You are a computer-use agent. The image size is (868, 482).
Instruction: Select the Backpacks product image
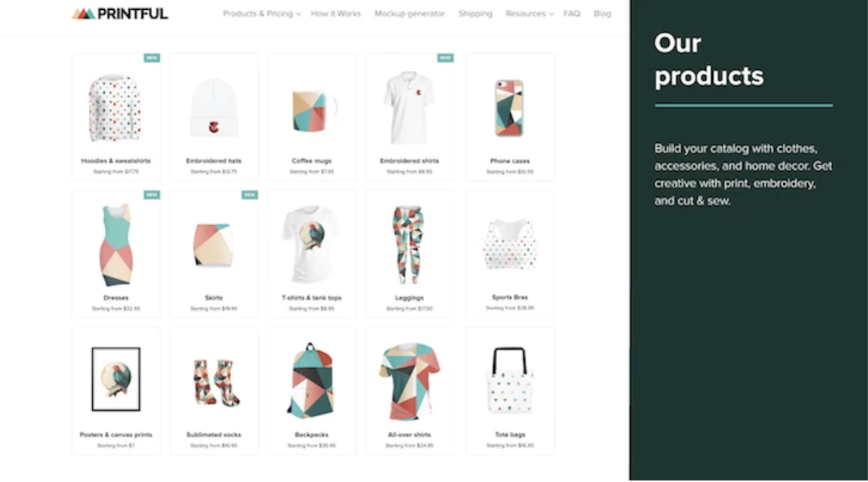[311, 381]
